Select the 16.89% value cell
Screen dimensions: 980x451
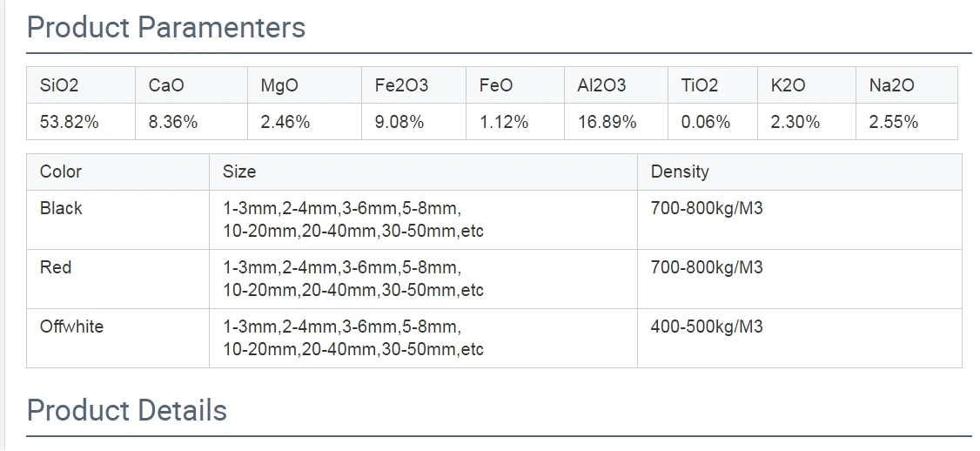[616, 121]
